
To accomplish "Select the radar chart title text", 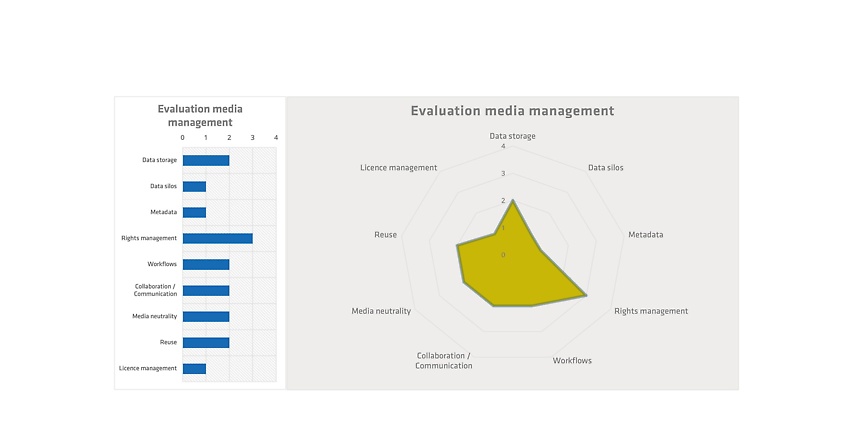I will (512, 111).
